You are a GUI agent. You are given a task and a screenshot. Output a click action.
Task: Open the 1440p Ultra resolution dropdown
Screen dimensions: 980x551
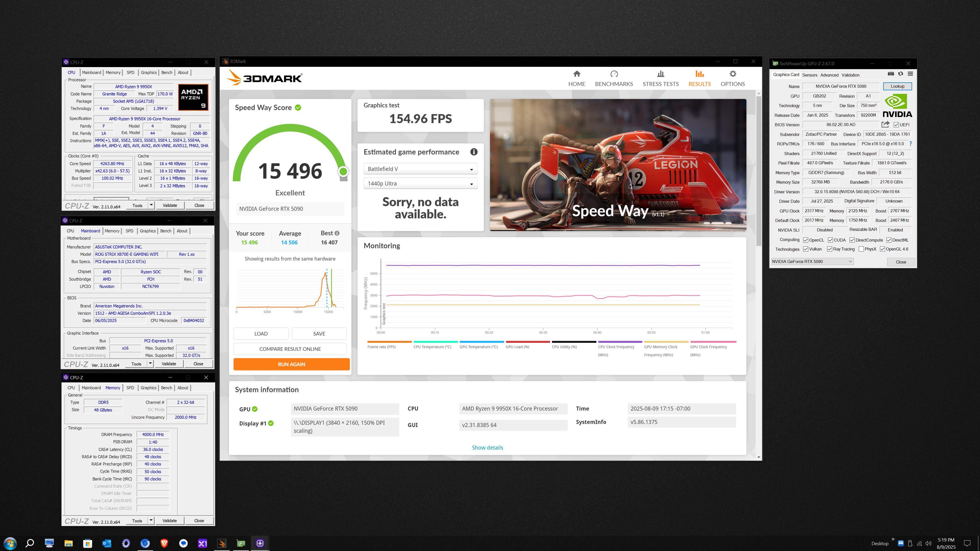[420, 183]
